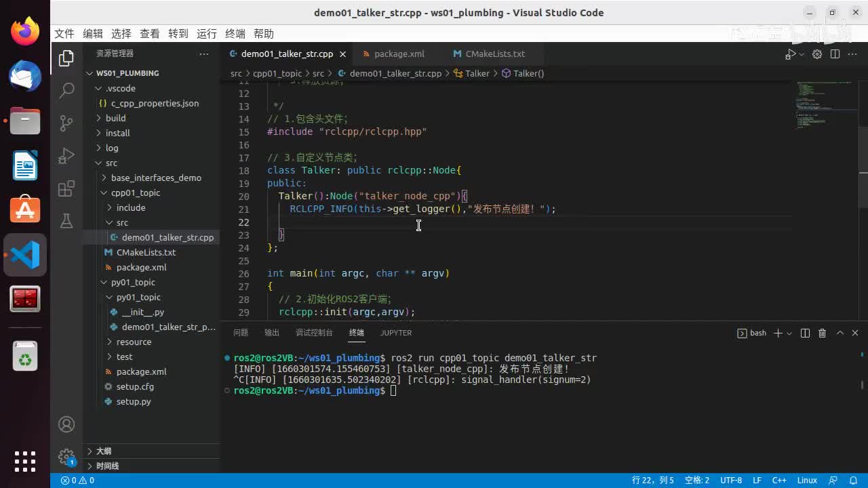This screenshot has width=868, height=488.
Task: Open the Source Control view
Action: tap(66, 123)
